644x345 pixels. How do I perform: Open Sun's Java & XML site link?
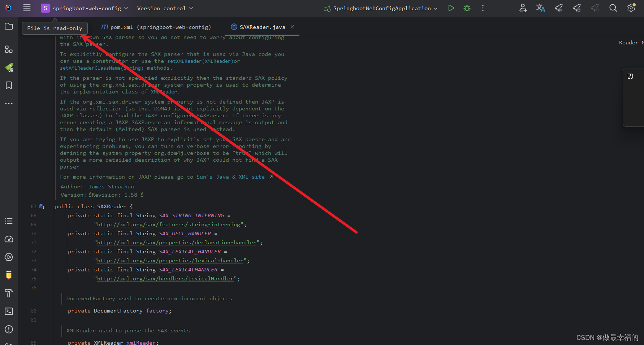click(230, 177)
